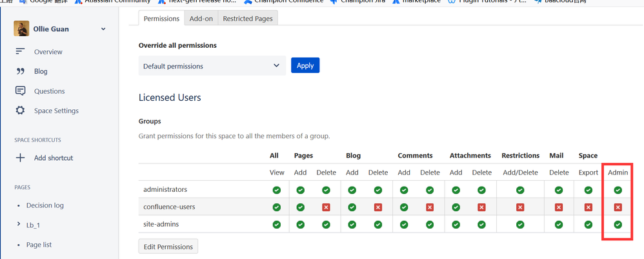The height and width of the screenshot is (259, 644).
Task: Click the Blog quote icon
Action: click(20, 71)
